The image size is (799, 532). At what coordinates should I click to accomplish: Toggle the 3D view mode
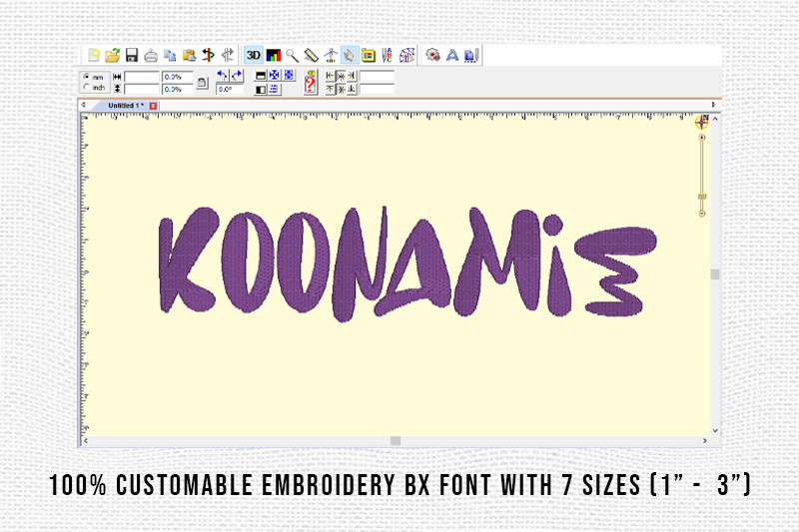pyautogui.click(x=254, y=55)
